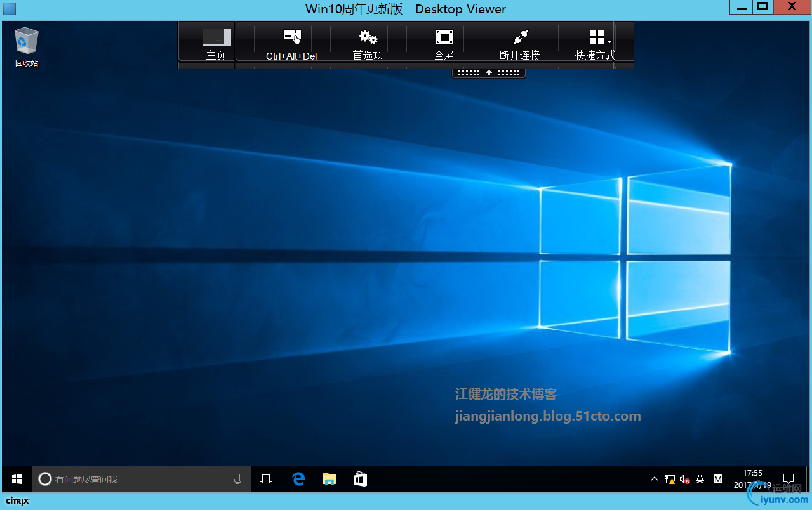Viewport: 812px width, 510px height.
Task: Collapse the Desktop Viewer toolbar handle
Action: (x=489, y=72)
